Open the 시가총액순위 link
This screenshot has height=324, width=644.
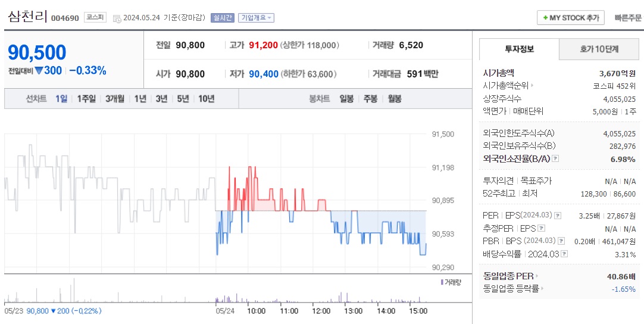[x=506, y=86]
